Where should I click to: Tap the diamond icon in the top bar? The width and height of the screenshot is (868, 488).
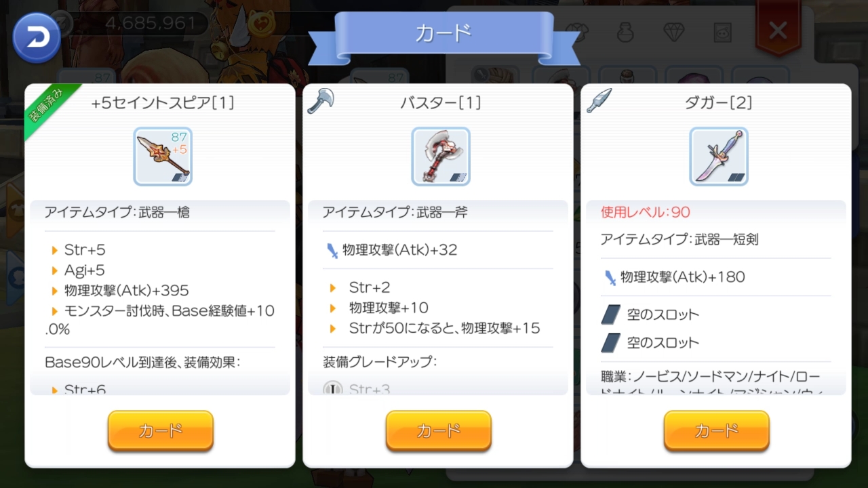674,30
